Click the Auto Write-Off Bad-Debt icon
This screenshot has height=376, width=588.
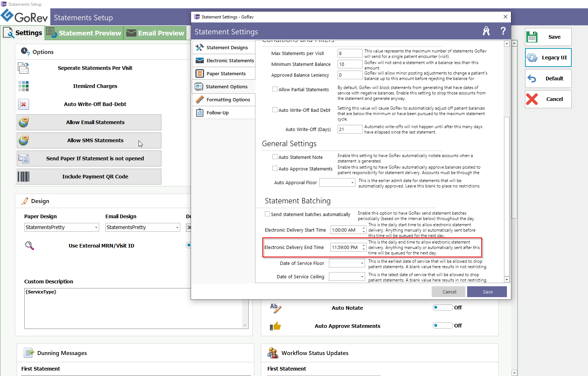click(23, 104)
